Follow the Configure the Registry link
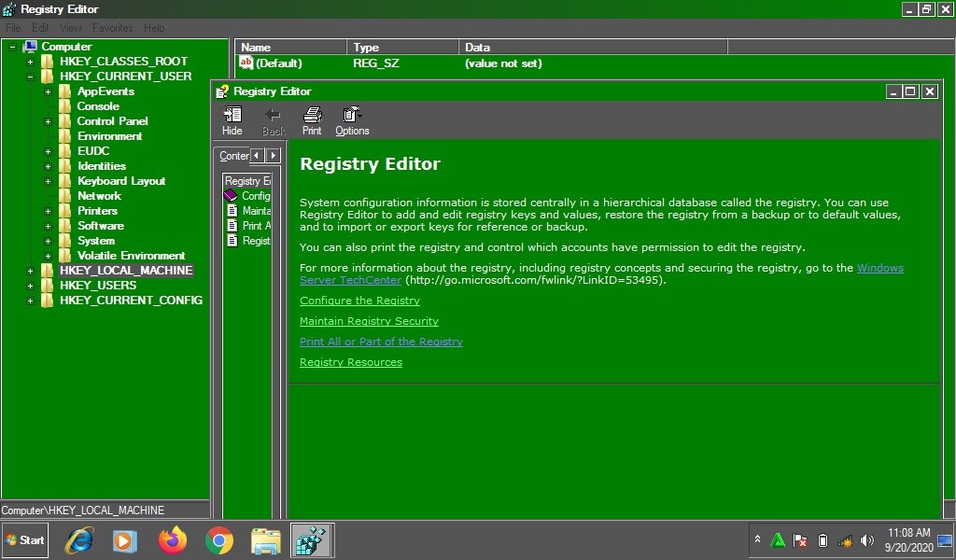Image resolution: width=956 pixels, height=560 pixels. 359,301
